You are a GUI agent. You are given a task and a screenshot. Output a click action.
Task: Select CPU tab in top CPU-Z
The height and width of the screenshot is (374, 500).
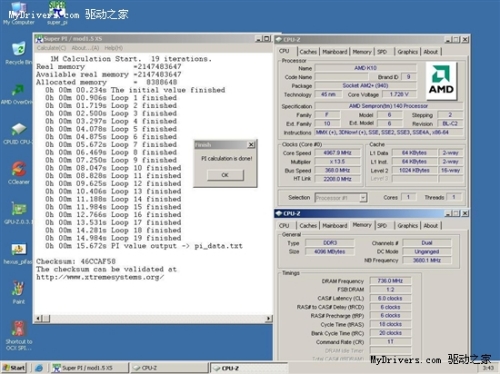click(x=284, y=51)
